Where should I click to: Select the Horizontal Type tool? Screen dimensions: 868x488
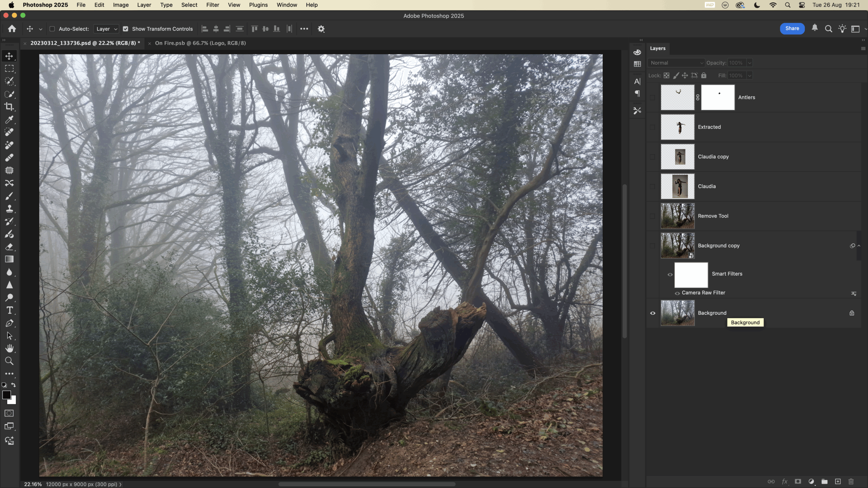9,310
